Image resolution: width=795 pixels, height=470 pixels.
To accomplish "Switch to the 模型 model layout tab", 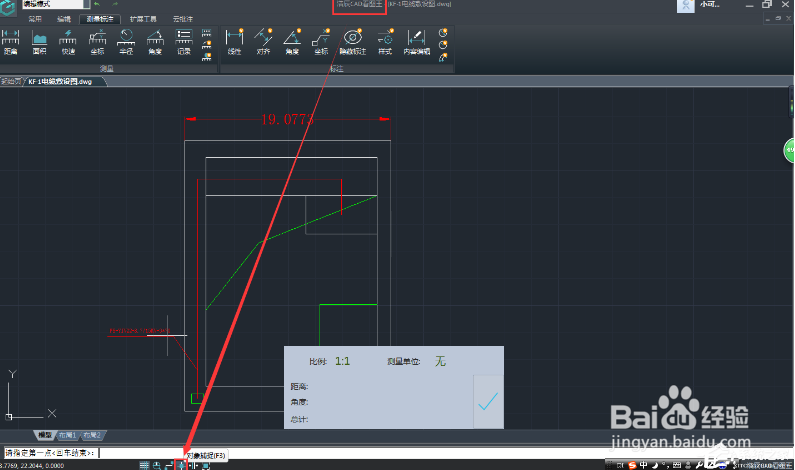I will (45, 435).
